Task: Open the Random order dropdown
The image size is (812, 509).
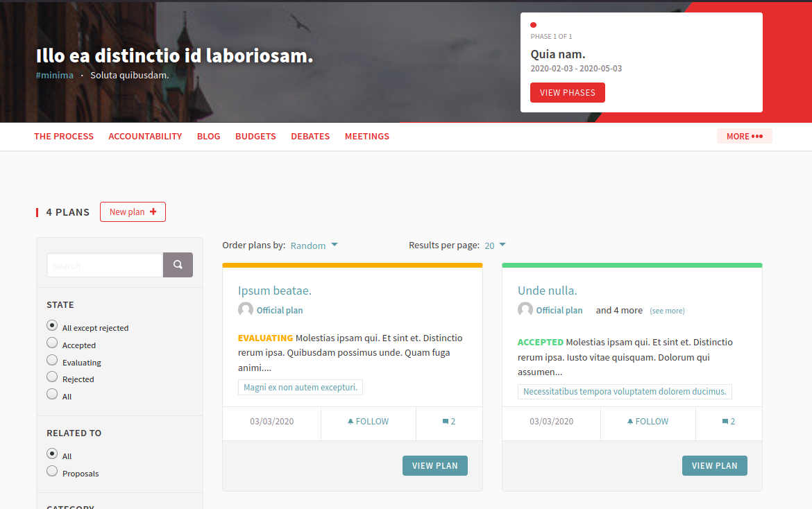Action: tap(314, 245)
